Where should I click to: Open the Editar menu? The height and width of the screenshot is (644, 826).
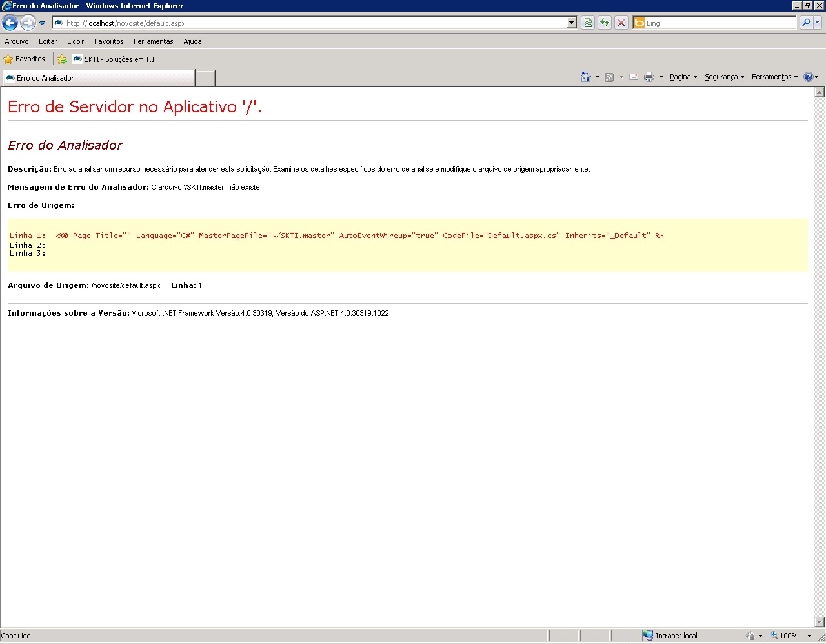pyautogui.click(x=48, y=41)
